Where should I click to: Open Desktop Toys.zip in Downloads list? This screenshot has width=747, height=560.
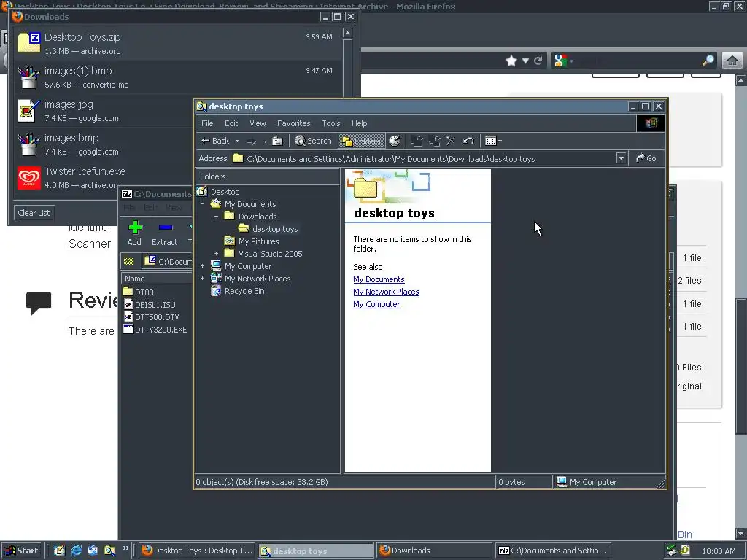coord(178,43)
